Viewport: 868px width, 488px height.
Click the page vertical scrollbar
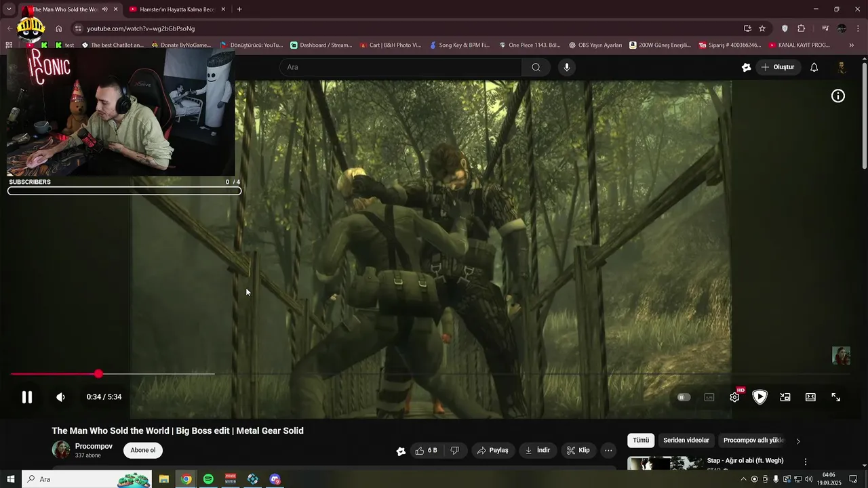pos(864,115)
